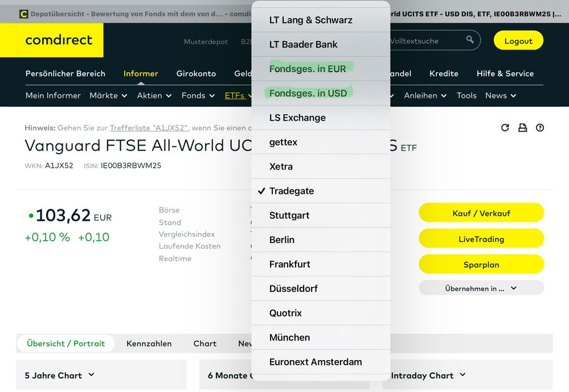Switch to the Chart tab
The image size is (569, 392).
pos(204,344)
